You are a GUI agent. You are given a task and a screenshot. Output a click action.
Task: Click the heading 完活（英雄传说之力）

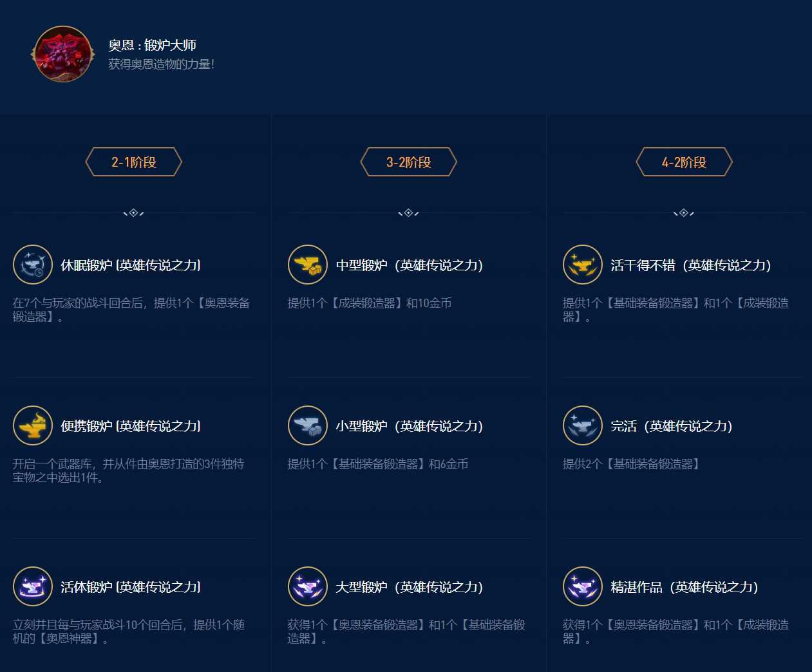tap(672, 426)
